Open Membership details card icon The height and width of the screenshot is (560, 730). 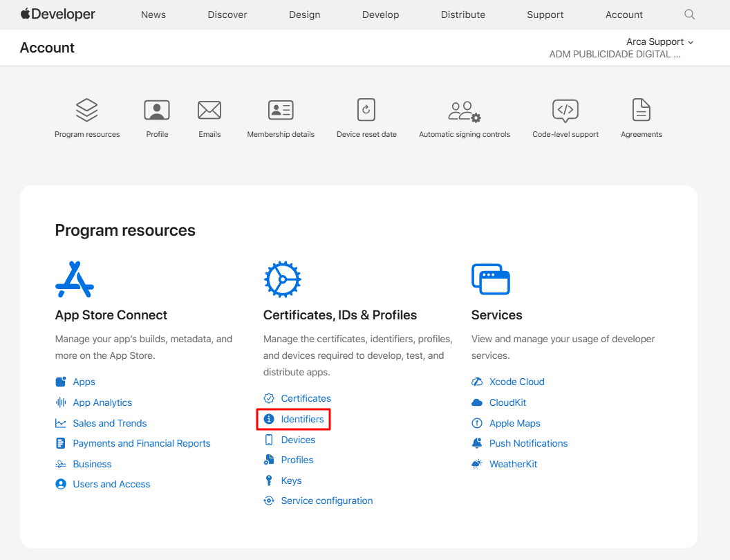(281, 110)
